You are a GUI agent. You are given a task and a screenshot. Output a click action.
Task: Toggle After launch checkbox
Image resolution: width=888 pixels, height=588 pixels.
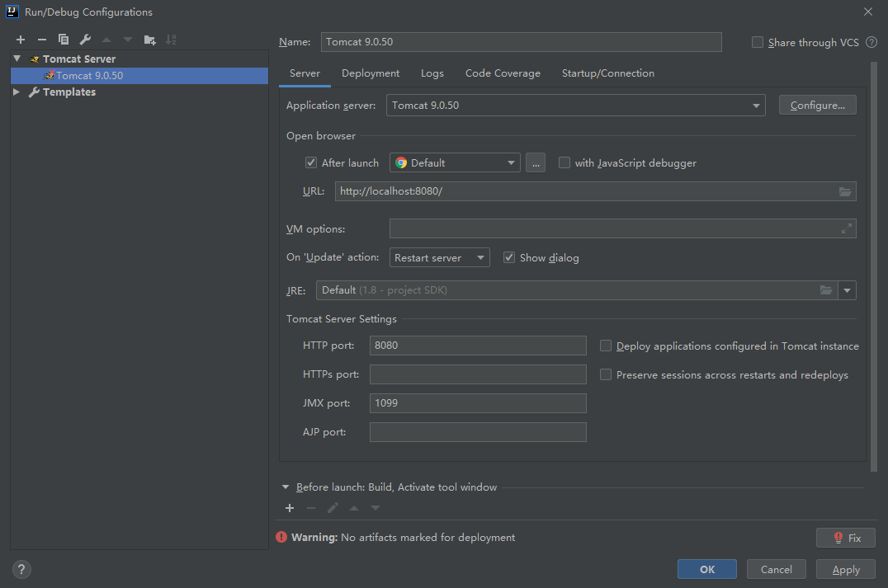tap(311, 163)
